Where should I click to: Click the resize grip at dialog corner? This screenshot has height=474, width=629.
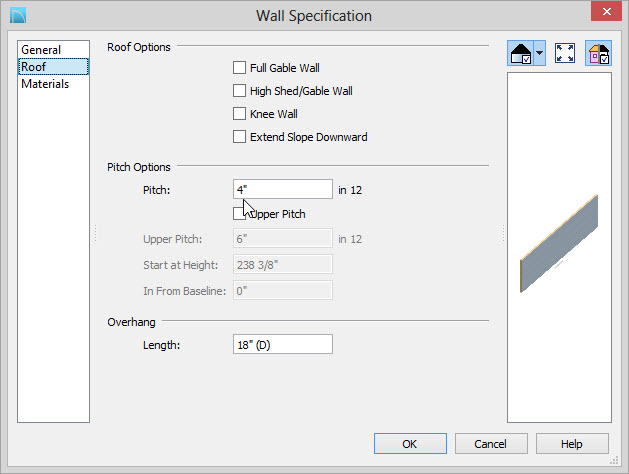tap(614, 460)
